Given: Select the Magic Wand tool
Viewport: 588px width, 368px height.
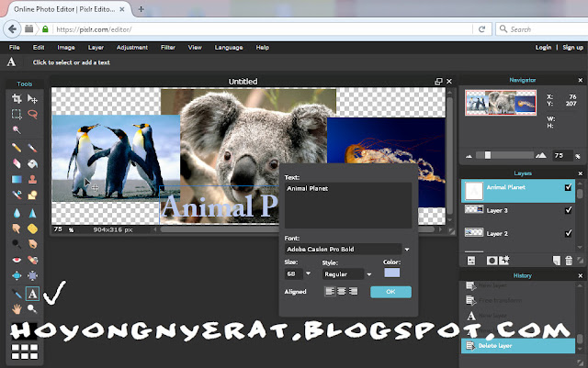Looking at the screenshot, I should [x=17, y=129].
